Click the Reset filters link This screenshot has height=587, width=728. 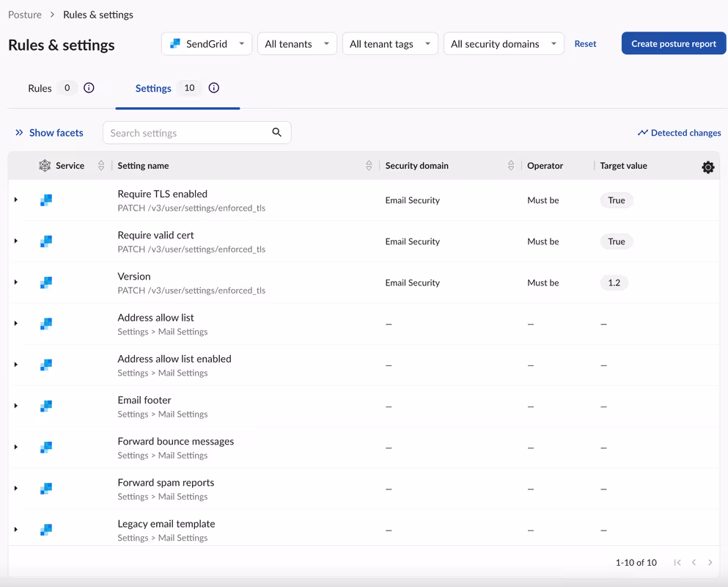[585, 44]
